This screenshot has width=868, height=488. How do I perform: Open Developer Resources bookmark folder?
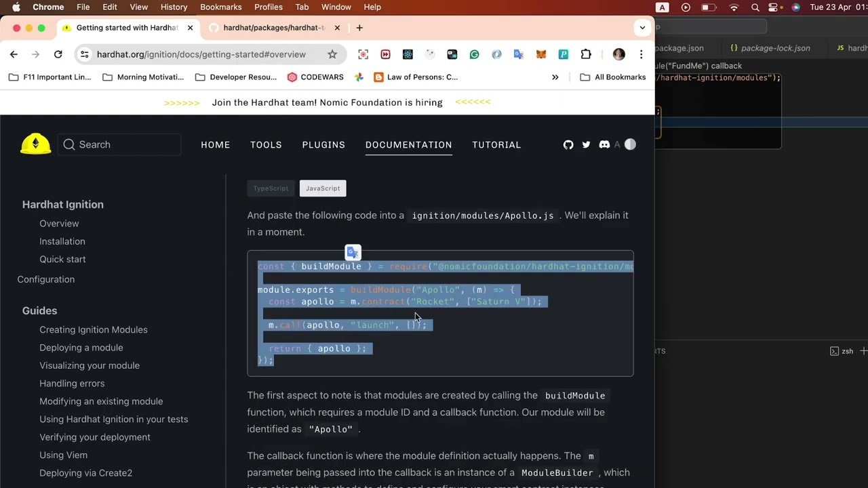pyautogui.click(x=236, y=77)
